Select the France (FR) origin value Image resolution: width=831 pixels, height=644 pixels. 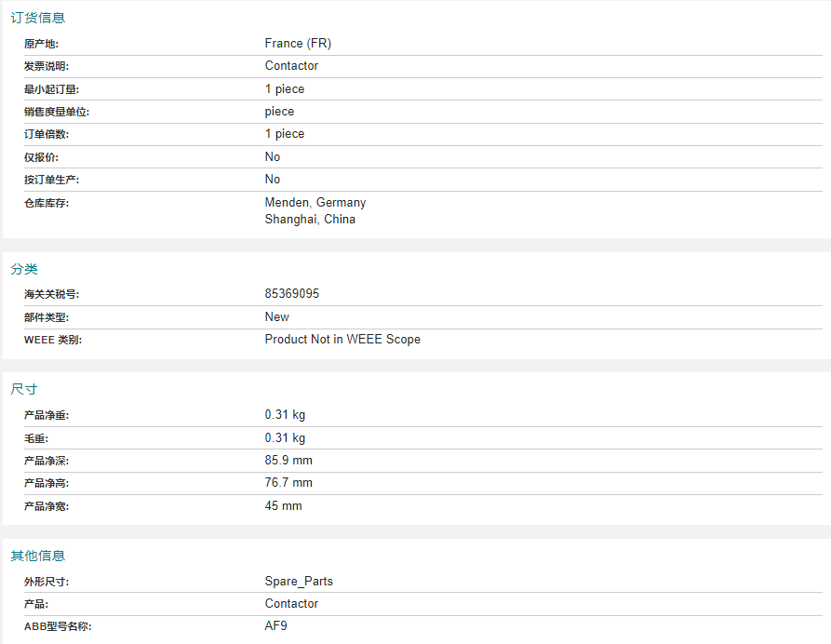tap(298, 44)
